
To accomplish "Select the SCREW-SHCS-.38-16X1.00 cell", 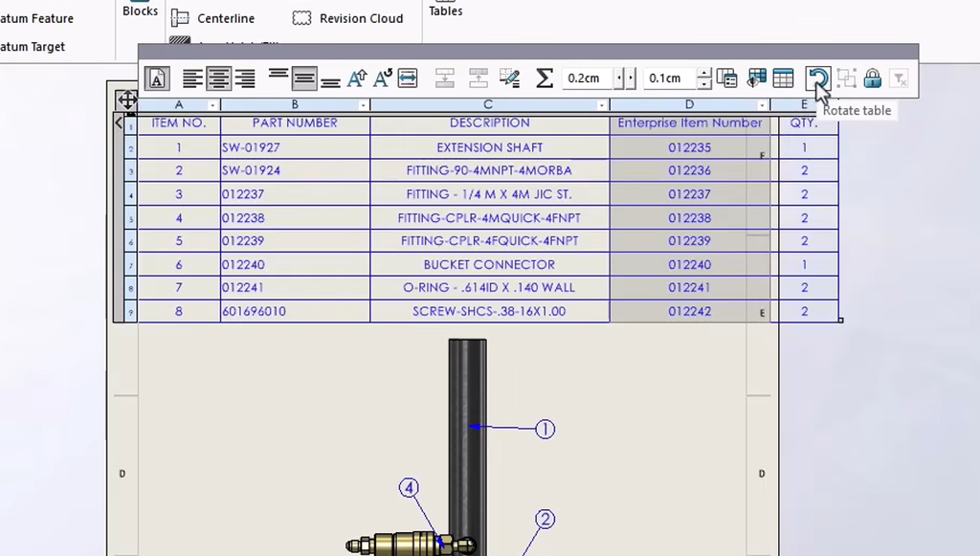I will (490, 311).
